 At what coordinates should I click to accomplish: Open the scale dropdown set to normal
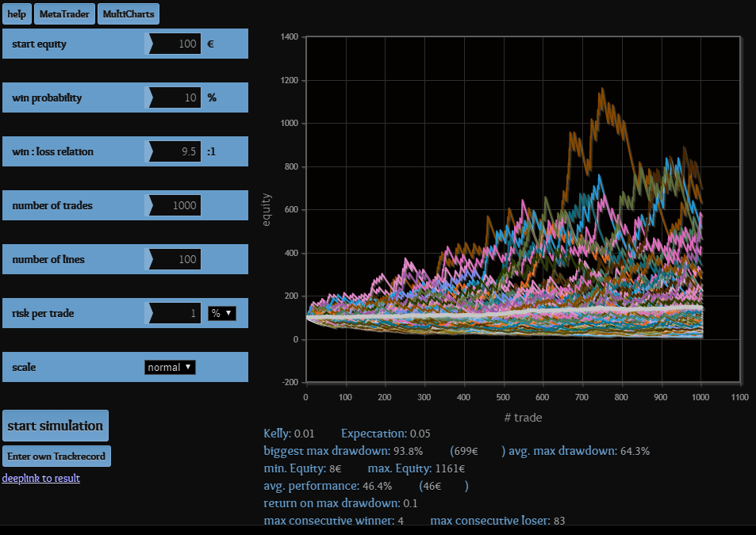click(x=170, y=368)
